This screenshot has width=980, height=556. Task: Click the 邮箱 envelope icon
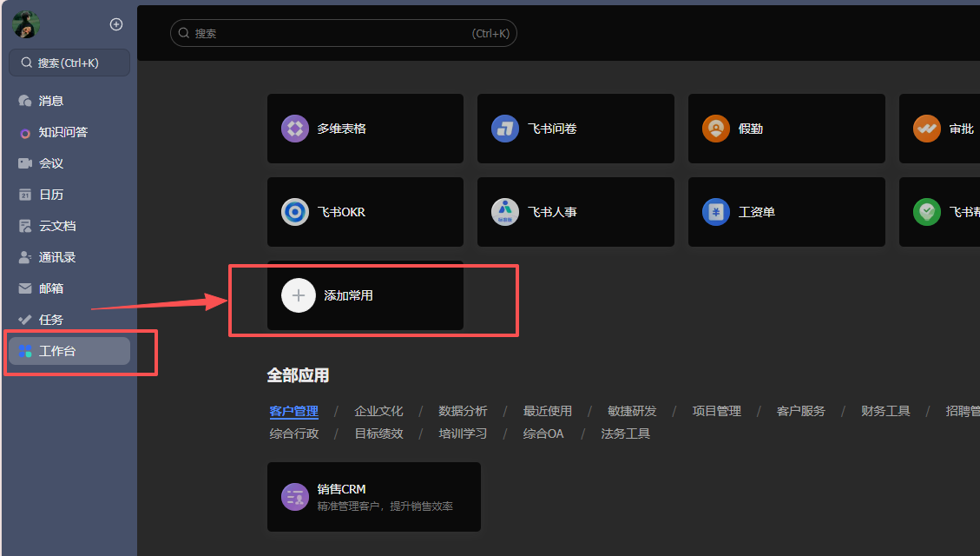click(25, 288)
